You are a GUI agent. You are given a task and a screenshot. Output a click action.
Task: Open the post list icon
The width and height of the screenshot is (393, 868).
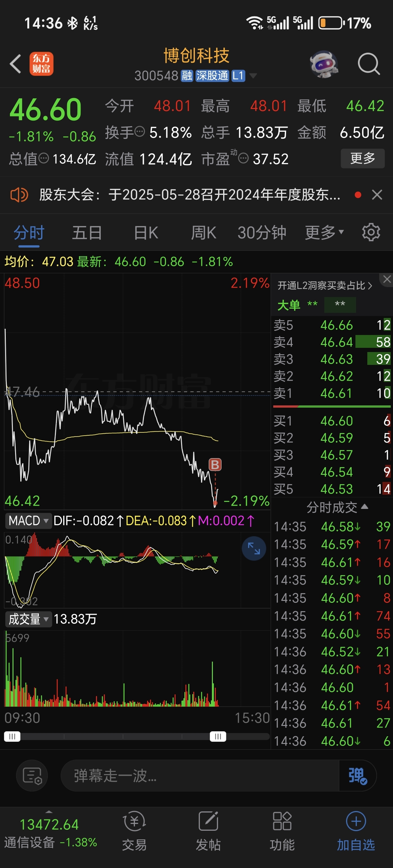click(x=32, y=776)
